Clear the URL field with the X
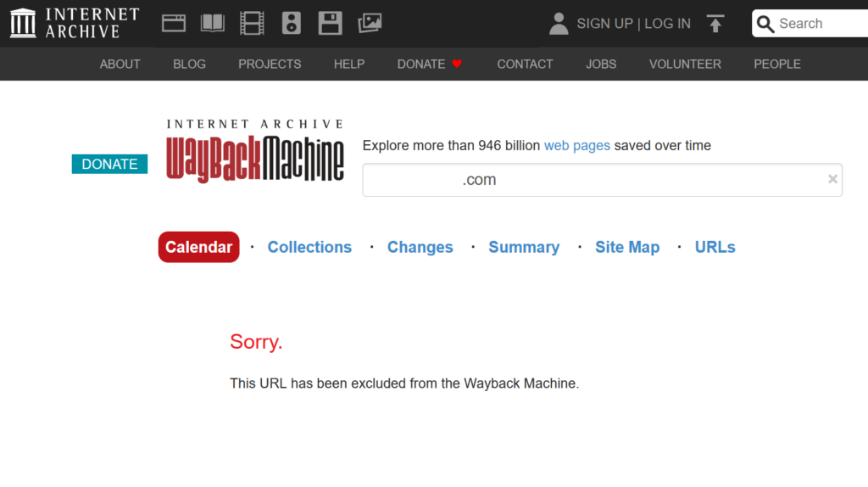Viewport: 868px width, 487px height. pos(832,179)
